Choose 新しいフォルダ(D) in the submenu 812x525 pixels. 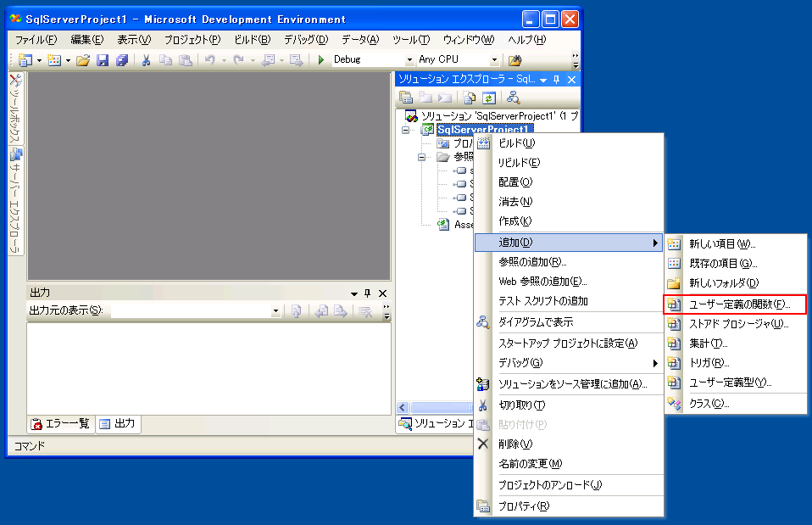click(736, 283)
